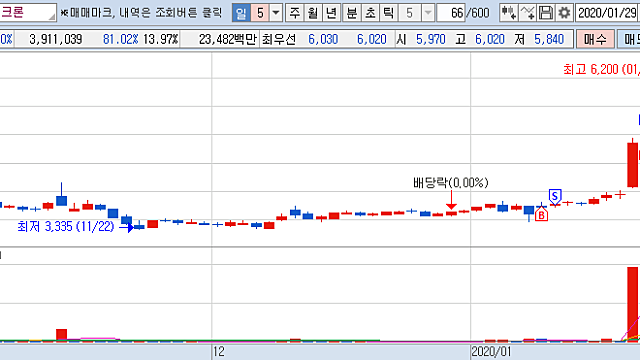Screen dimensions: 640x360
Task: Click the 최고 6,200 label
Action: pyautogui.click(x=601, y=69)
